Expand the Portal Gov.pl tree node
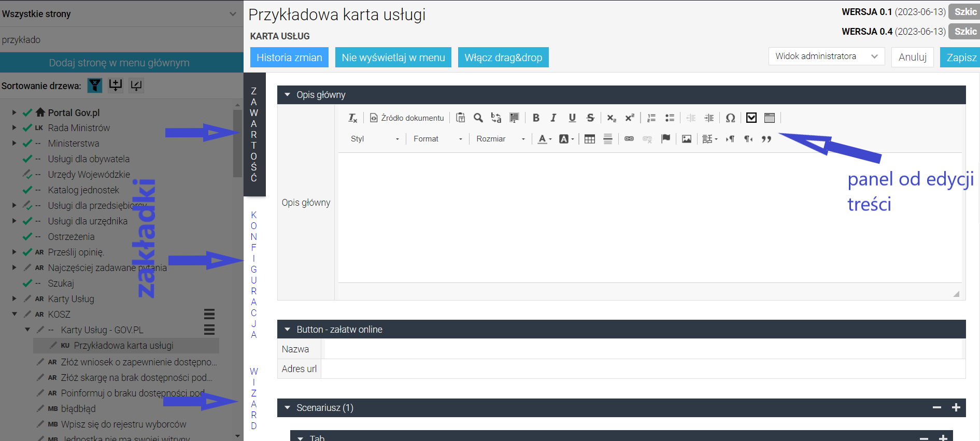The width and height of the screenshot is (980, 441). coord(15,112)
